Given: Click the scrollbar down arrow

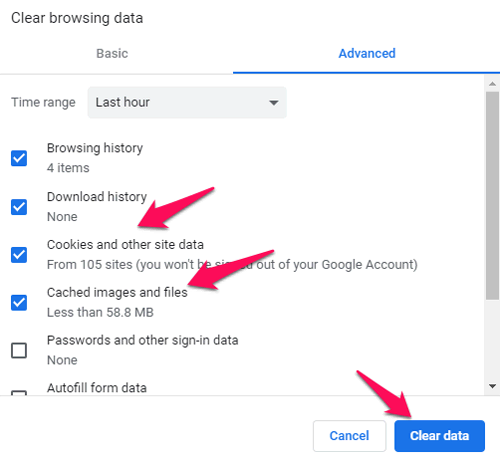Looking at the screenshot, I should click(x=492, y=386).
